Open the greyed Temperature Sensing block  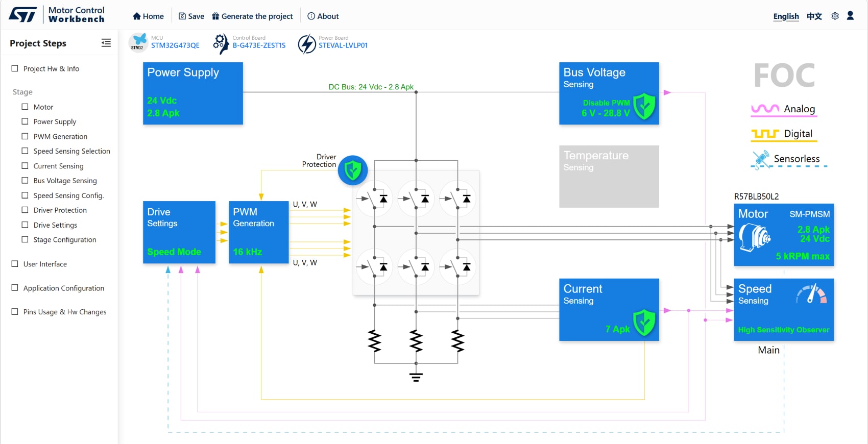tap(609, 177)
